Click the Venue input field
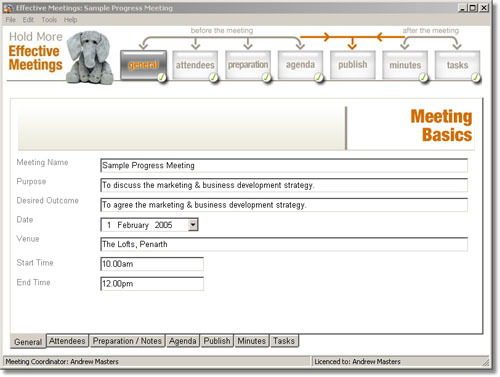This screenshot has width=500, height=377. point(284,244)
